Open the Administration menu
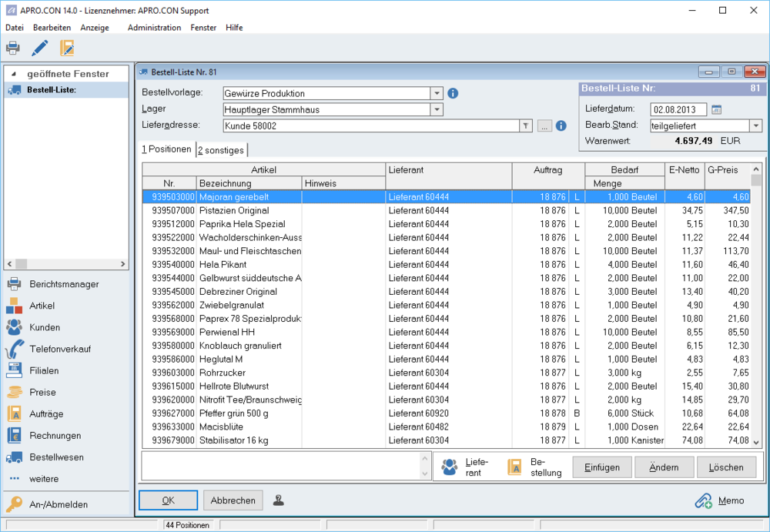Screen dimensions: 770x532 154,28
